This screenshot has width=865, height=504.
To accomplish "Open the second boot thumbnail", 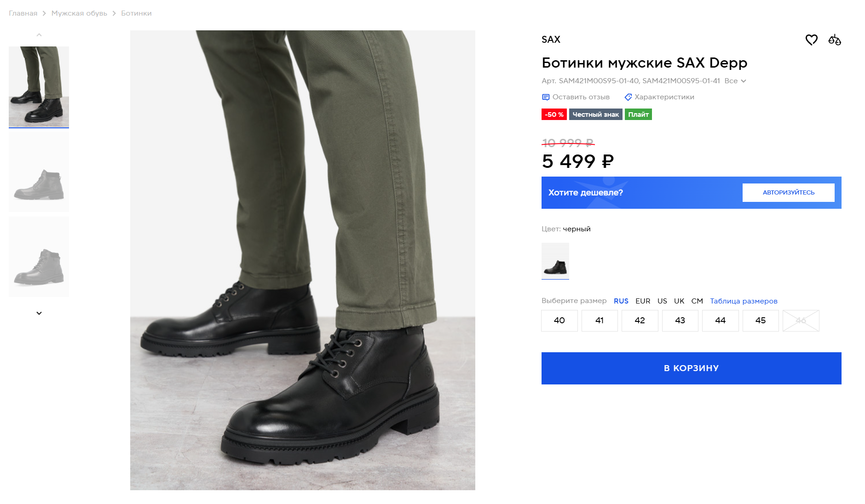I will [39, 172].
